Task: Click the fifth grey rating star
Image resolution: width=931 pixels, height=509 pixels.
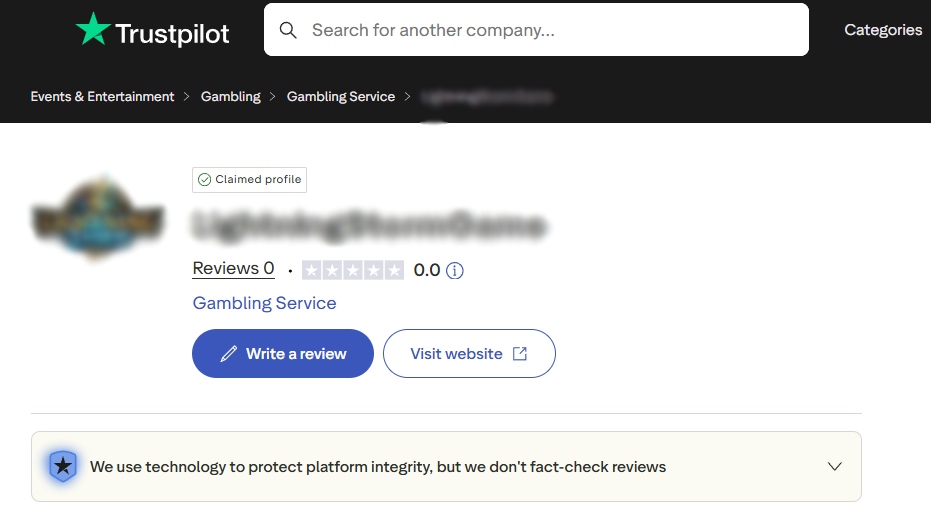Action: point(394,270)
